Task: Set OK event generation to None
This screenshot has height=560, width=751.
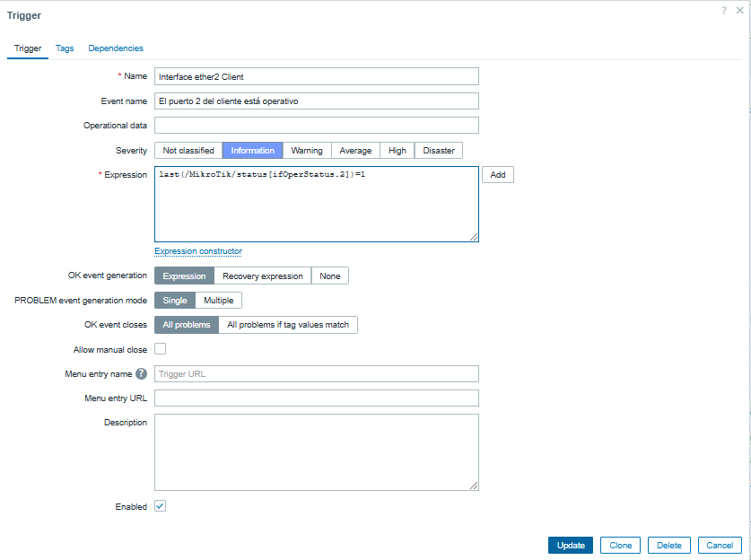Action: (330, 276)
